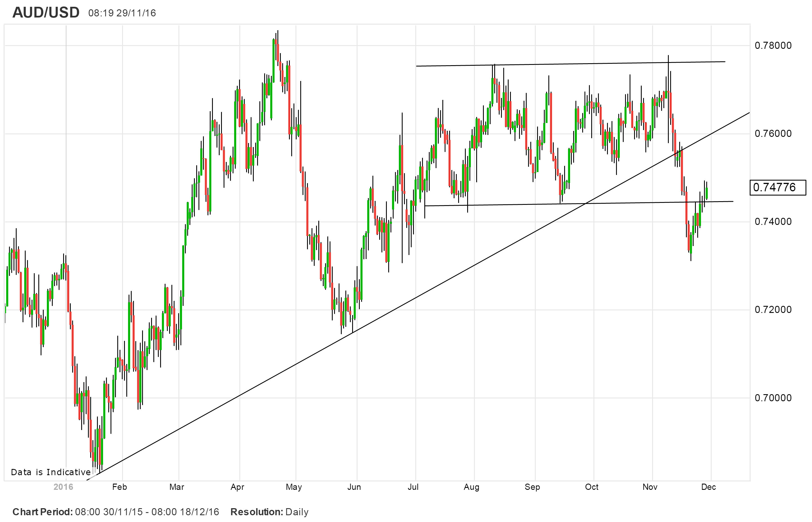Click the Dec month label

[x=709, y=487]
